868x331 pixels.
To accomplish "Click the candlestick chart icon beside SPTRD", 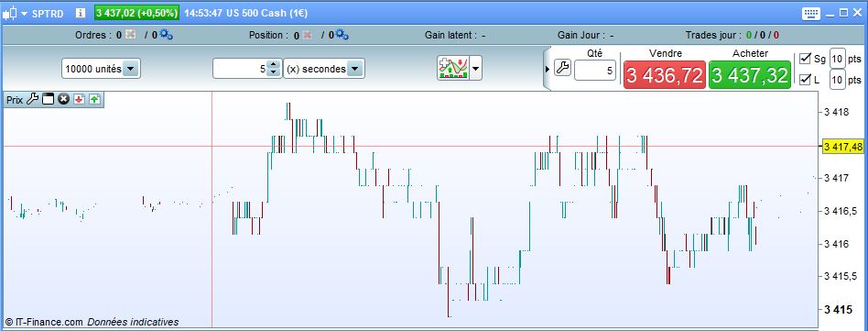I will click(10, 13).
